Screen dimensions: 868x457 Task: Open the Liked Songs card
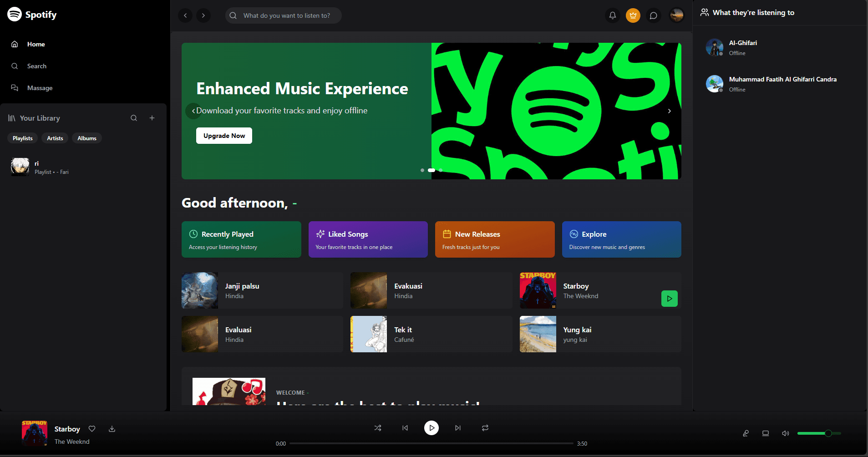tap(368, 239)
